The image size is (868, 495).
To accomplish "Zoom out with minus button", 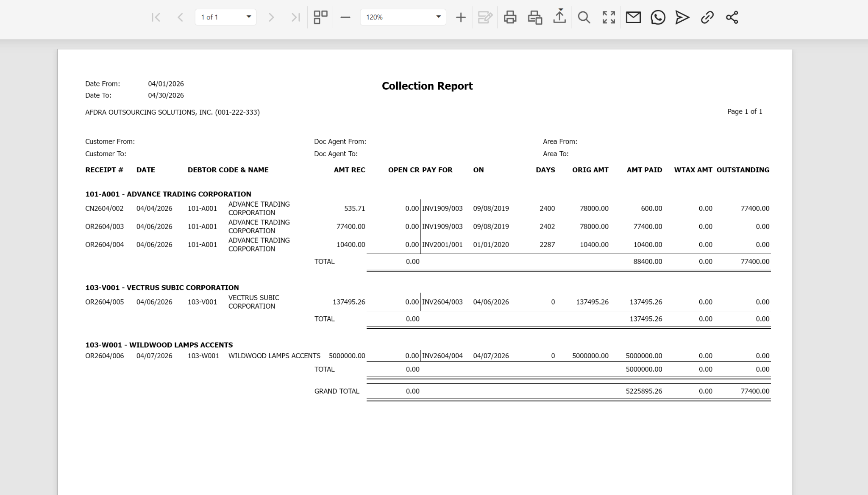I will click(345, 17).
